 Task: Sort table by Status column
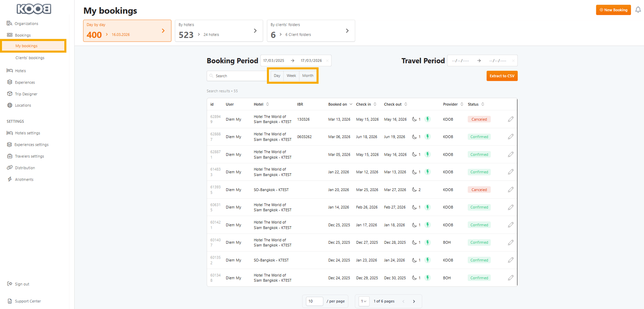483,104
